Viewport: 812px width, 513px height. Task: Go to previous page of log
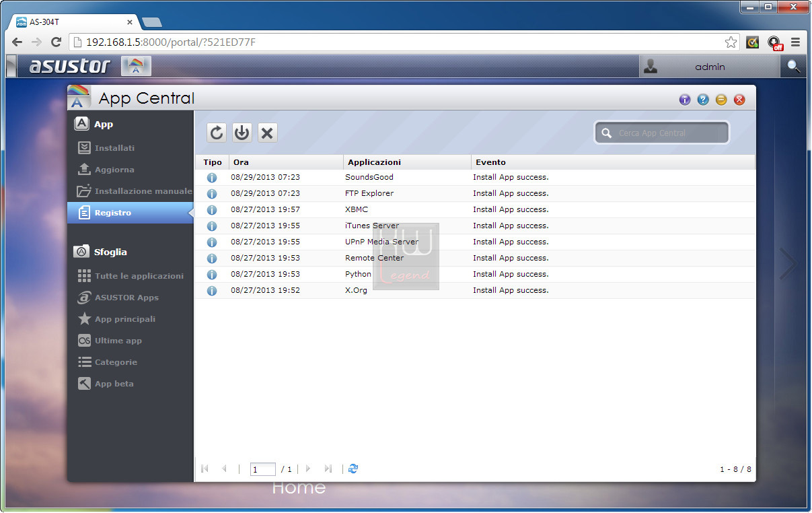click(x=225, y=469)
